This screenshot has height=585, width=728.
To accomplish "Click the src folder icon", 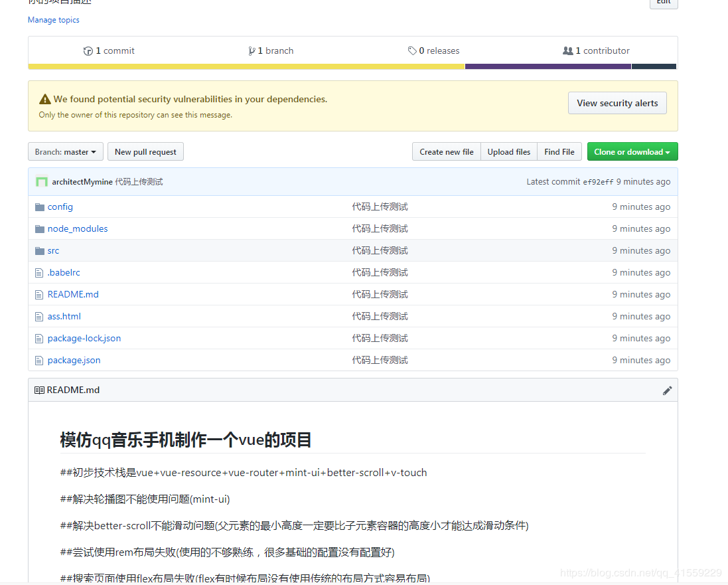I will coord(39,251).
